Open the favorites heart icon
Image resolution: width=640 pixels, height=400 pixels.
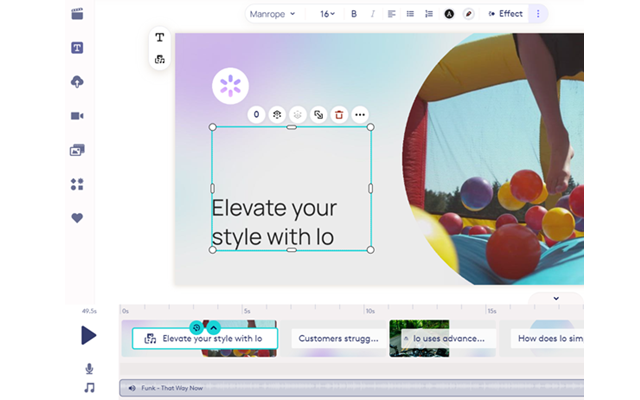(77, 218)
